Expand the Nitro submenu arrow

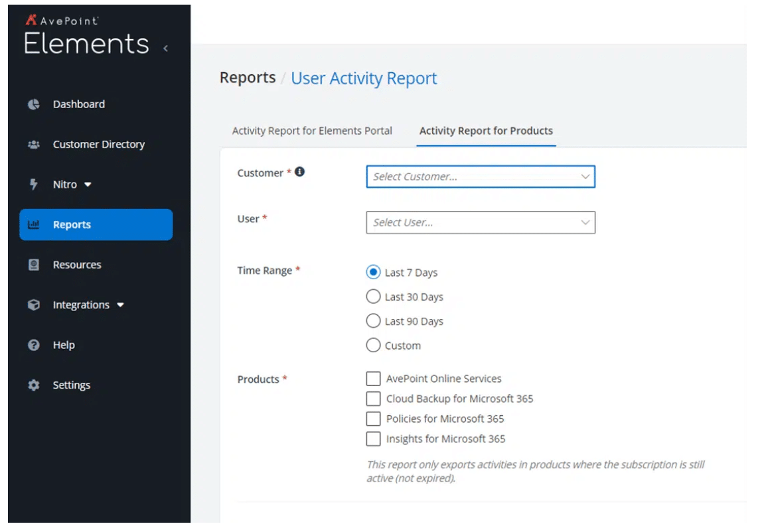tap(88, 185)
